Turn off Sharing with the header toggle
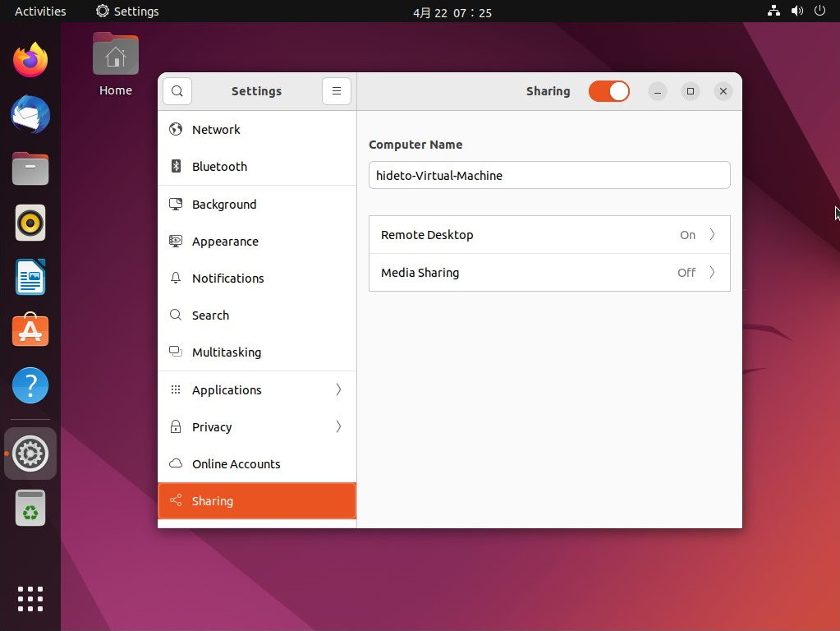Image resolution: width=840 pixels, height=631 pixels. pos(608,91)
